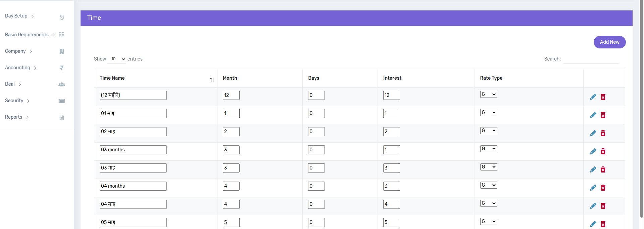
Task: Click the Days field in 02 माह row
Action: click(x=316, y=131)
